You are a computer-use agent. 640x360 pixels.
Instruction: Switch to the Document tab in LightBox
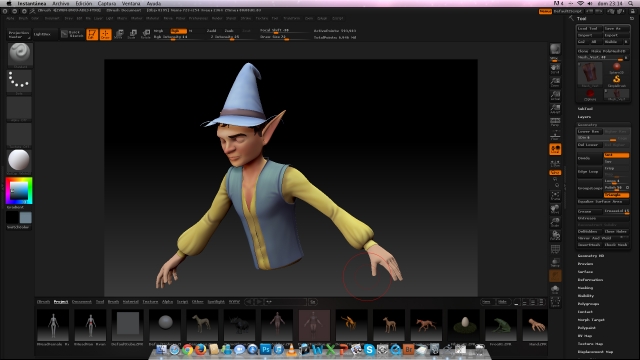[82, 302]
